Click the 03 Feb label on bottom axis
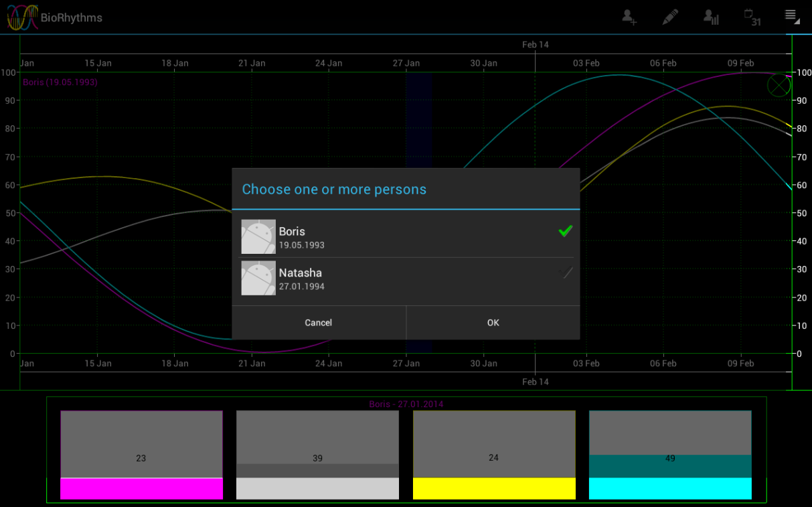The width and height of the screenshot is (812, 507). pyautogui.click(x=586, y=364)
